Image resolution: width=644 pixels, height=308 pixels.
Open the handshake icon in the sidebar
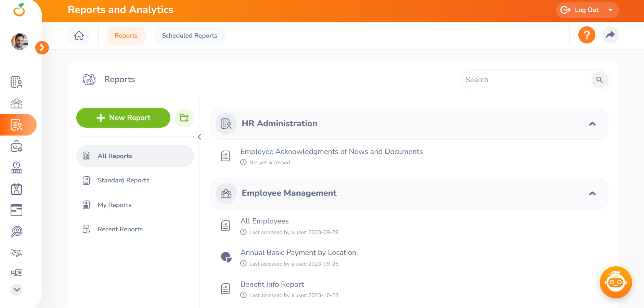click(x=16, y=253)
